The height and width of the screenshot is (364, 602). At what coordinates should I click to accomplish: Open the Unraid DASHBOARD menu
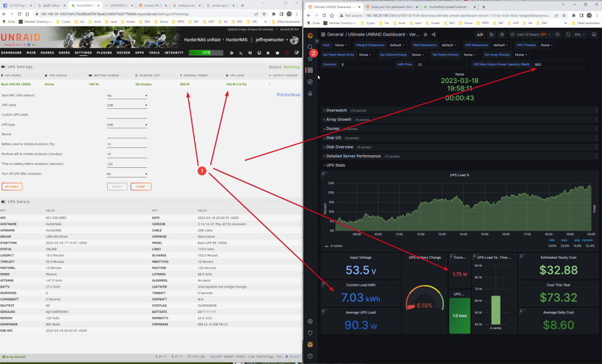point(11,53)
